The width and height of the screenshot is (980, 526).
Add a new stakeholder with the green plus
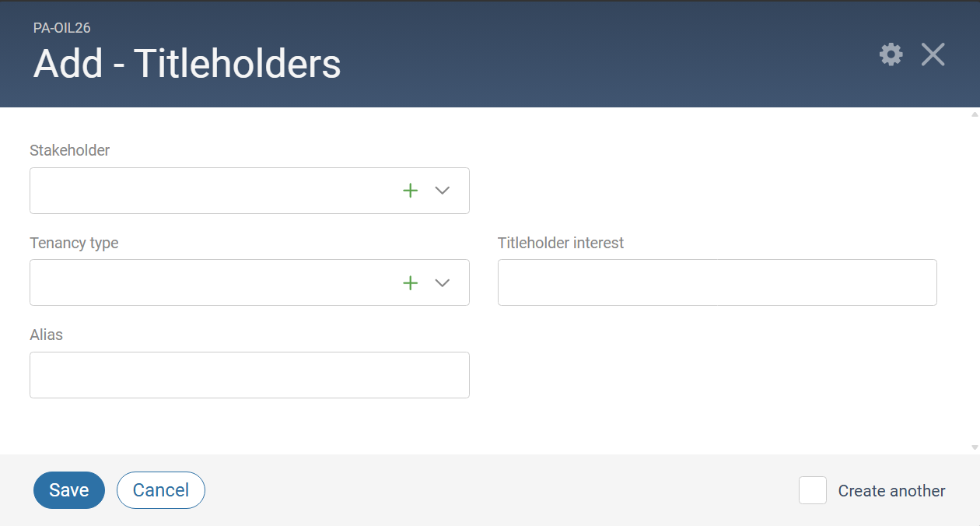pos(411,191)
